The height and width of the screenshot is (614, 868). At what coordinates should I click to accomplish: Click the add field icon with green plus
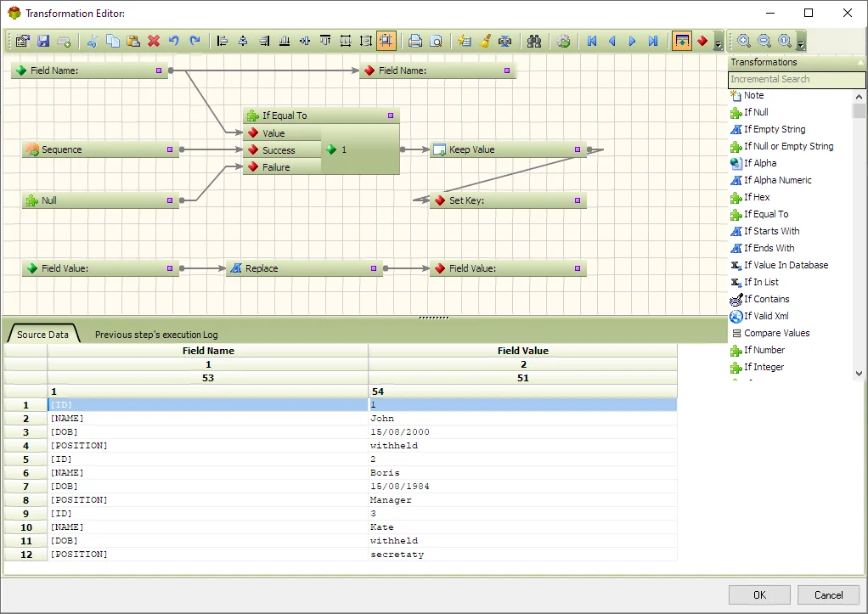click(64, 41)
